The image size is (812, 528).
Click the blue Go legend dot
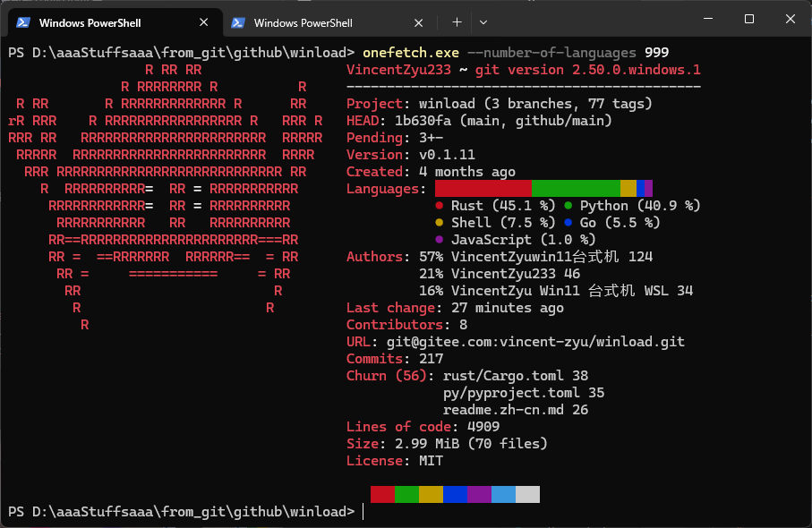pyautogui.click(x=568, y=223)
